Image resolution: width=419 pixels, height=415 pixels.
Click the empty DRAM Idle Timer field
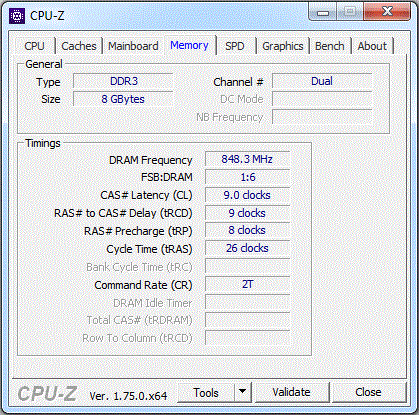pyautogui.click(x=247, y=302)
